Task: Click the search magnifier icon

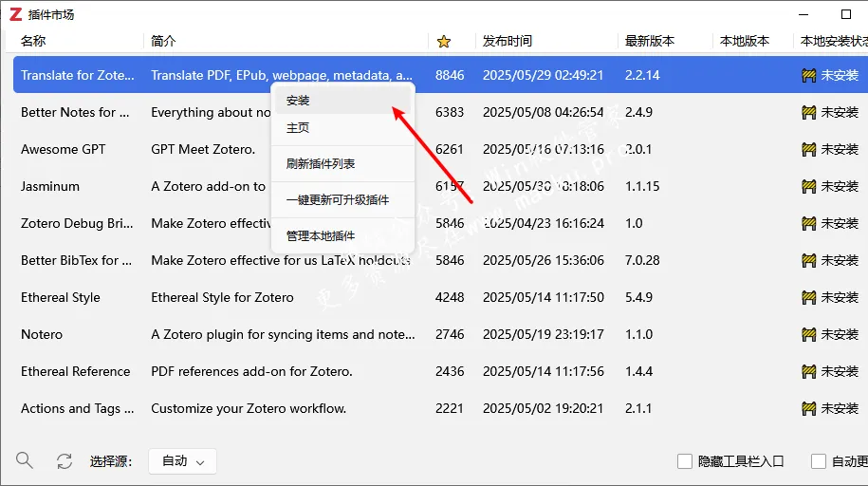Action: 25,460
